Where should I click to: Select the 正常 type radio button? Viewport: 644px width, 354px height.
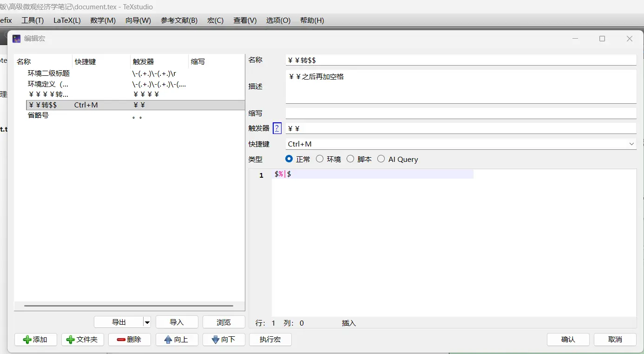pos(289,159)
